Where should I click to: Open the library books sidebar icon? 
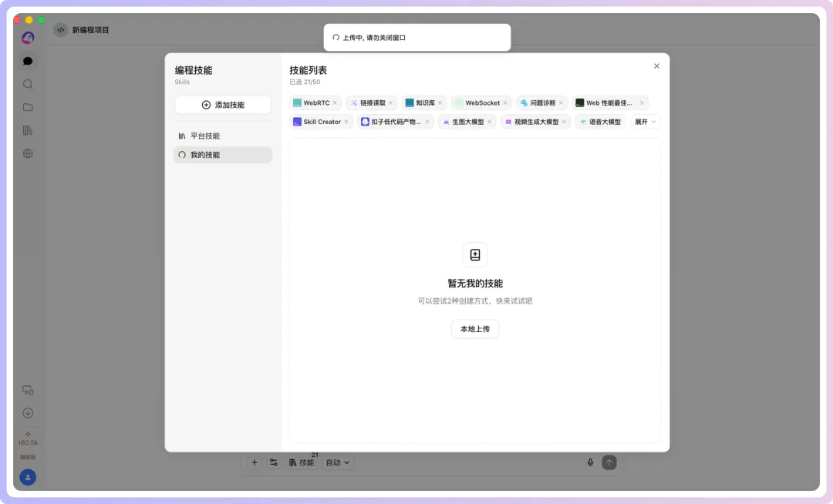coord(28,130)
